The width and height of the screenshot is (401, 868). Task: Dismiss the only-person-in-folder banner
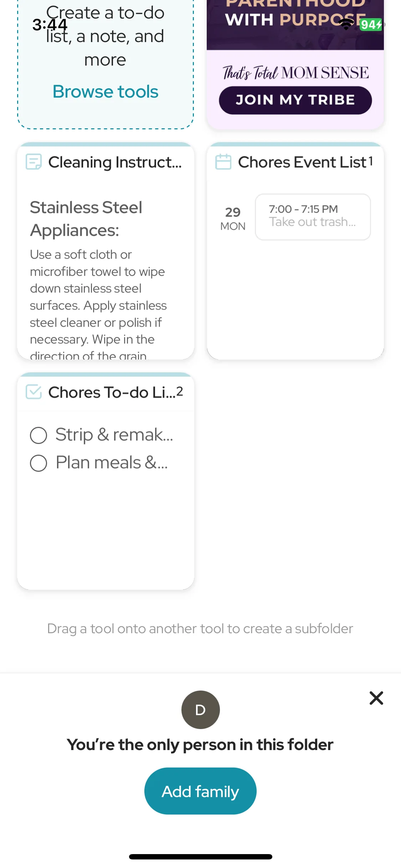coord(376,698)
